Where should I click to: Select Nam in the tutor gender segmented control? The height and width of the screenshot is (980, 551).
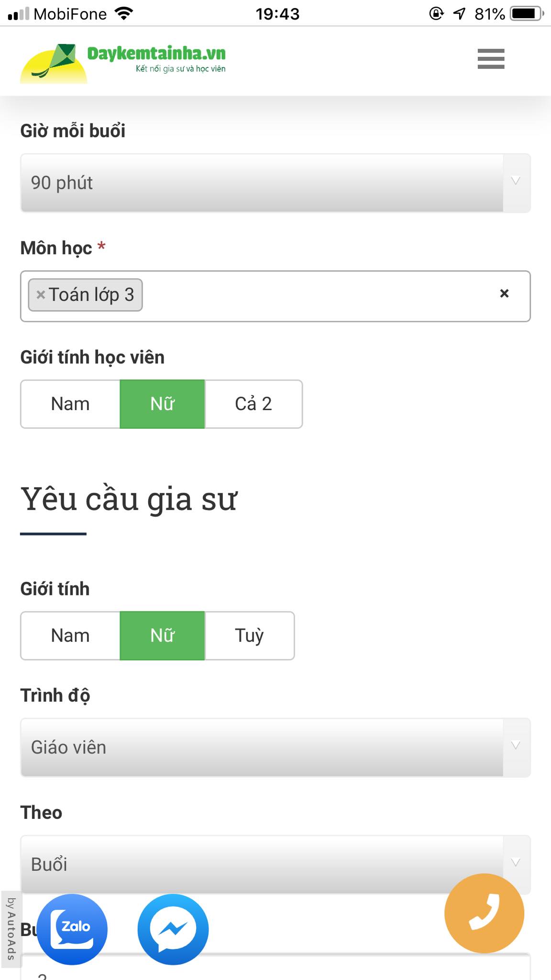tap(69, 635)
